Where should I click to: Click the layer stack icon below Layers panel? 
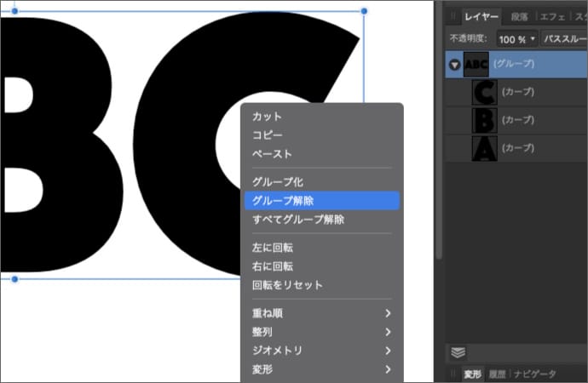click(x=458, y=352)
